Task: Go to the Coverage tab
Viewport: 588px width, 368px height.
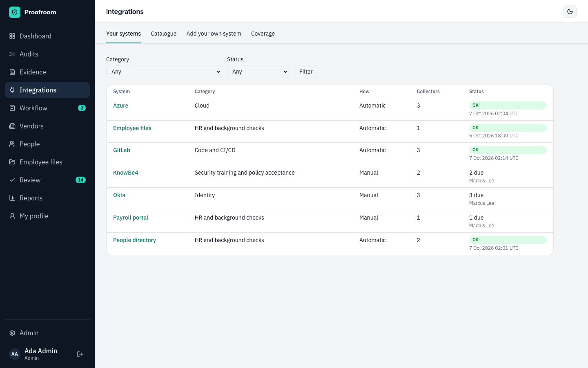Action: coord(263,34)
